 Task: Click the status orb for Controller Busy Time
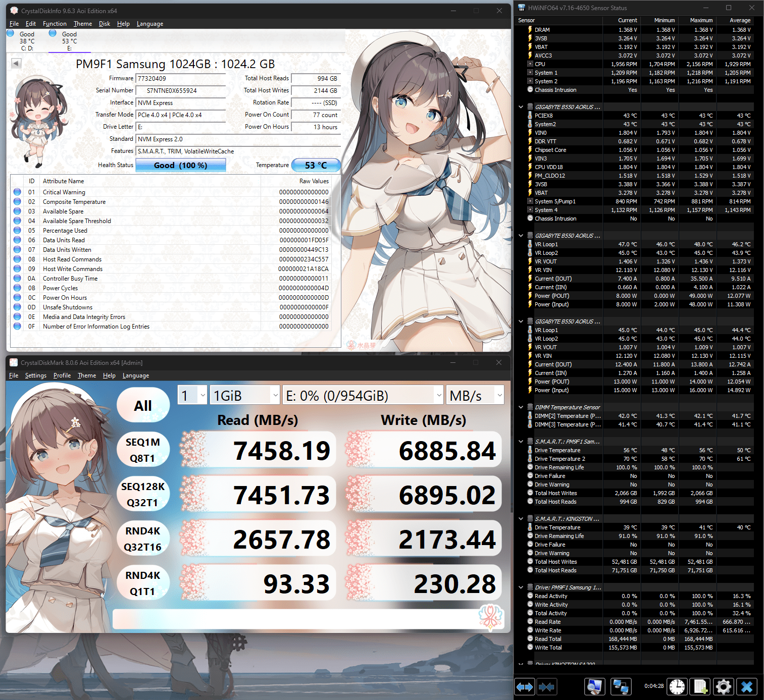click(x=17, y=278)
